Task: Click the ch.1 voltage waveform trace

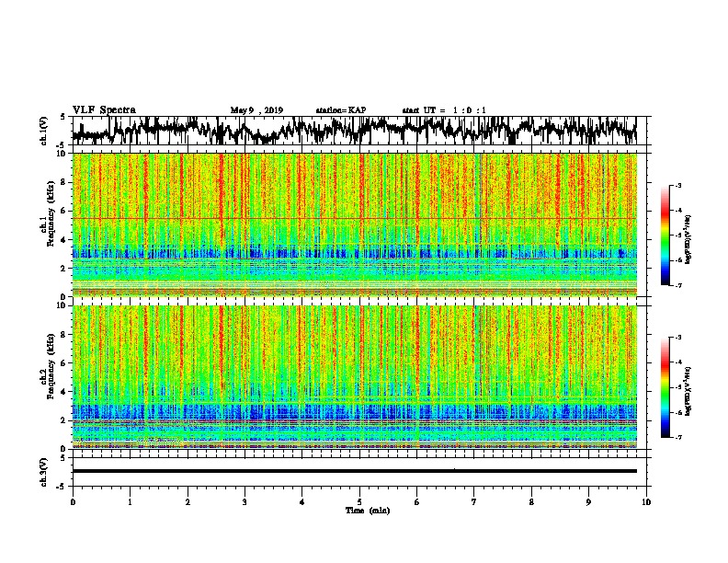Action: (354, 131)
